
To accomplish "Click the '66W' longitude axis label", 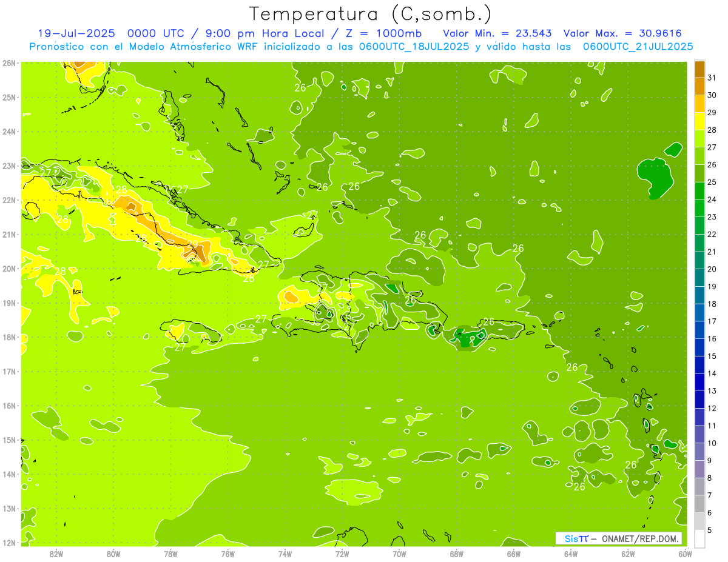I will point(514,554).
